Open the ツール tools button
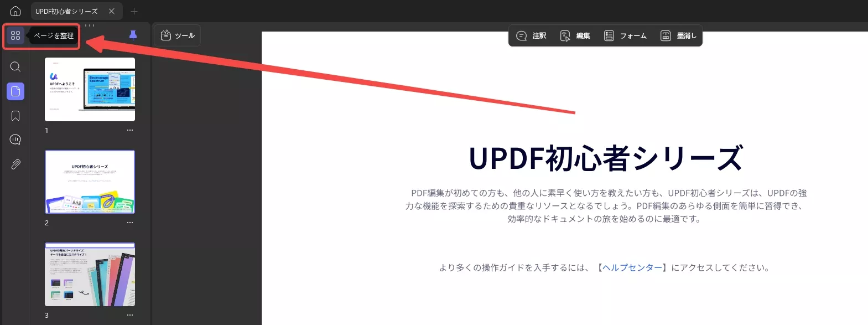This screenshot has width=868, height=325. [177, 35]
